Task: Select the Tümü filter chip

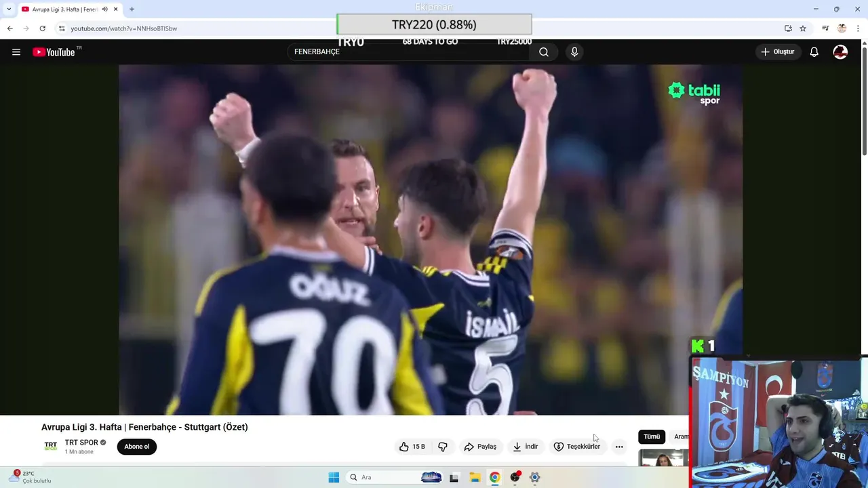Action: coord(652,436)
